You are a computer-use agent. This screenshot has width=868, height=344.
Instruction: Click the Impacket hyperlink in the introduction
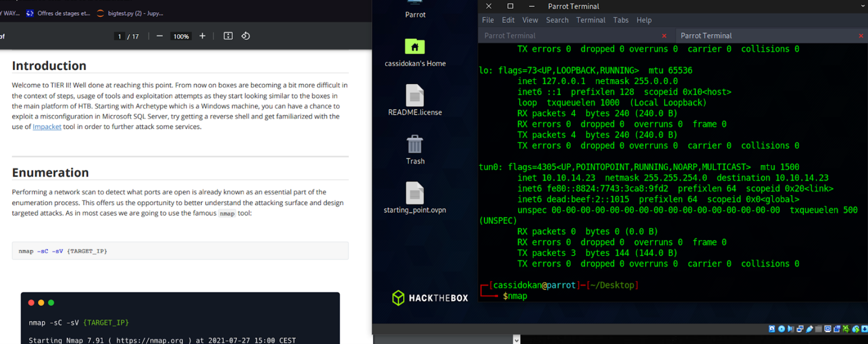tap(47, 127)
